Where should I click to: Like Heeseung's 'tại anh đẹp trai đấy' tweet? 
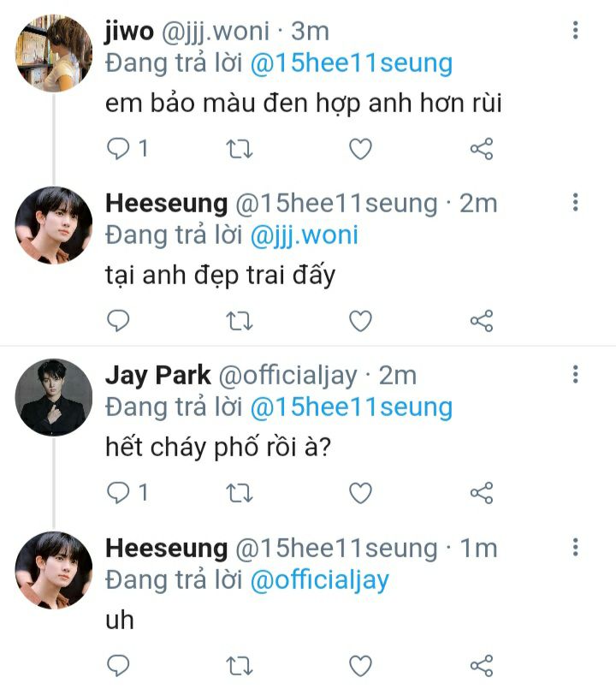[361, 321]
